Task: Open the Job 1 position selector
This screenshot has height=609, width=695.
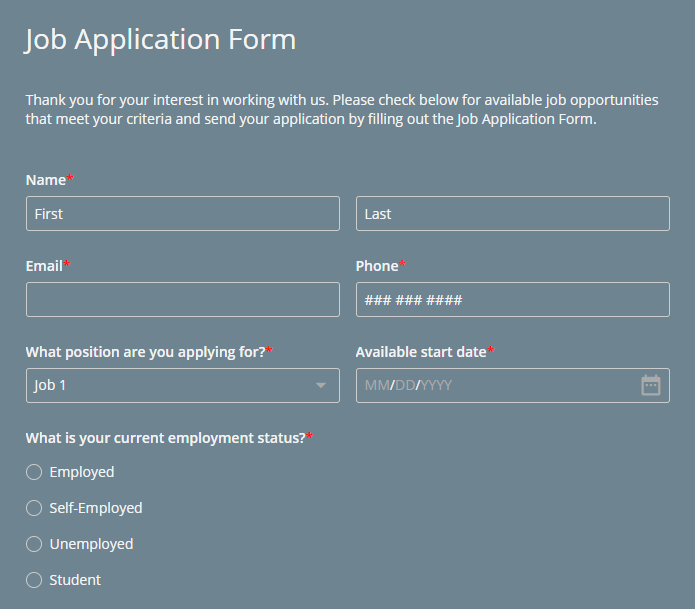Action: coord(170,385)
